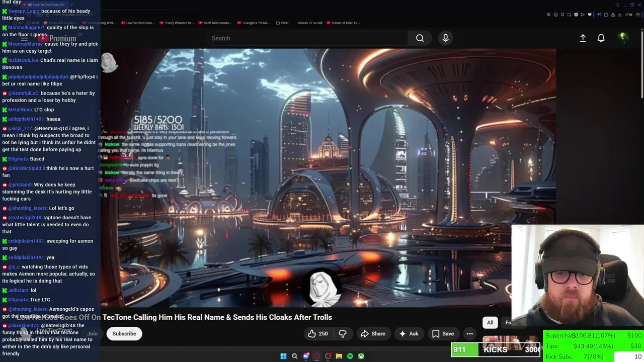This screenshot has height=362, width=644.
Task: Click chat username Jellistarz
Action: tap(18, 290)
